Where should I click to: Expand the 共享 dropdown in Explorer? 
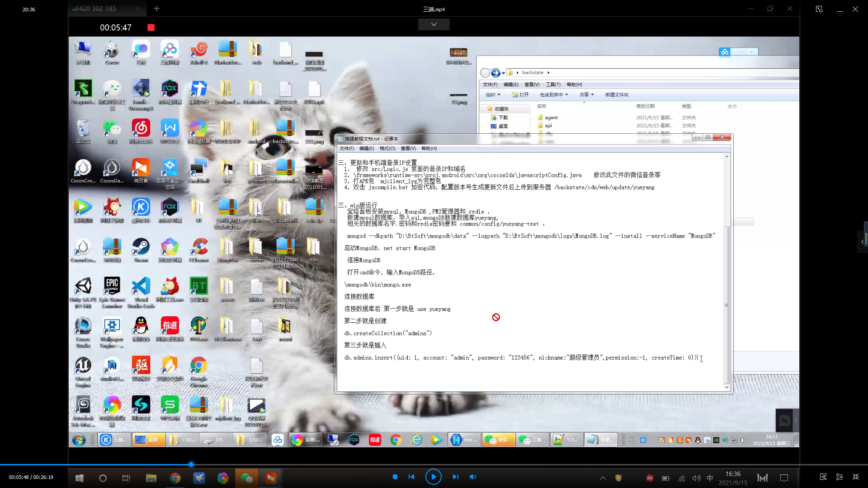coord(587,94)
